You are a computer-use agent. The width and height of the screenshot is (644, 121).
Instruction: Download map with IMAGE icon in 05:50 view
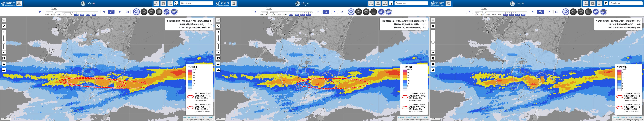pos(371,3)
